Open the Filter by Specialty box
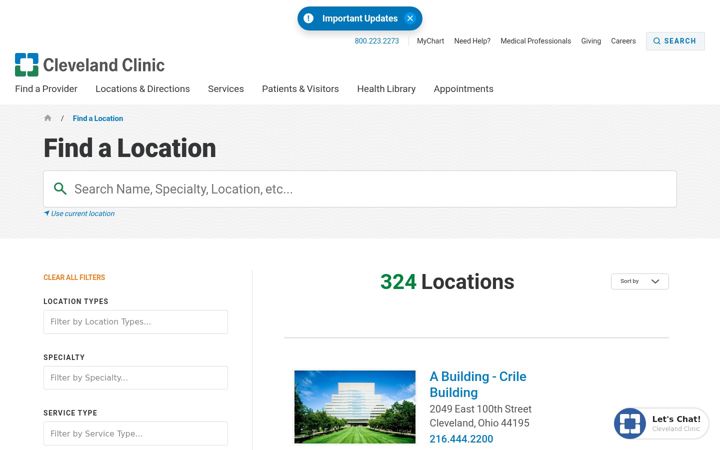This screenshot has height=450, width=720. 135,377
